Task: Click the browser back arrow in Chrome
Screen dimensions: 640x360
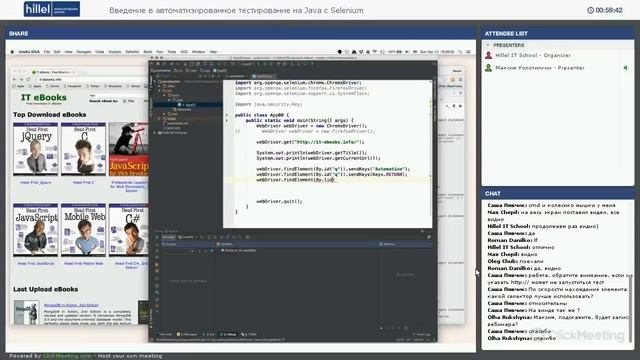Action: [x=14, y=79]
